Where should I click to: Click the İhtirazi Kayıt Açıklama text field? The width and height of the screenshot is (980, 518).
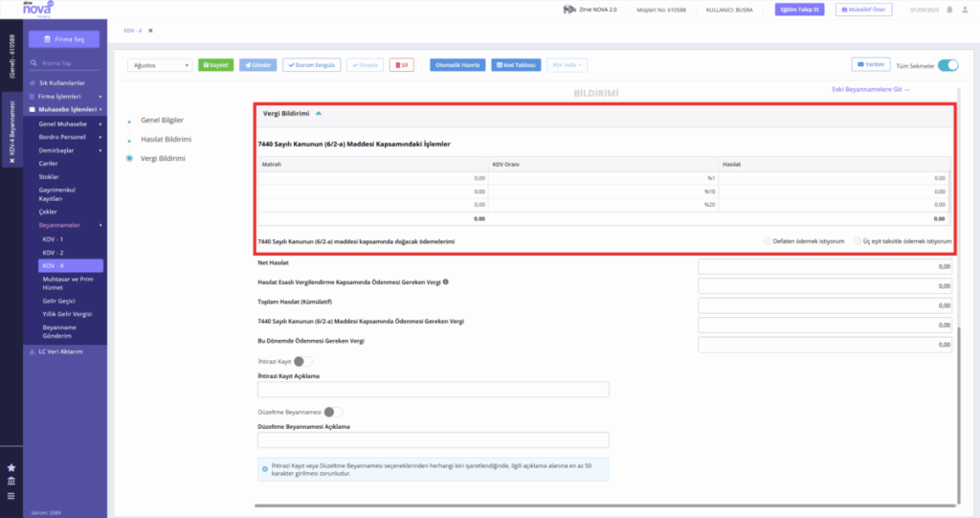[x=434, y=389]
